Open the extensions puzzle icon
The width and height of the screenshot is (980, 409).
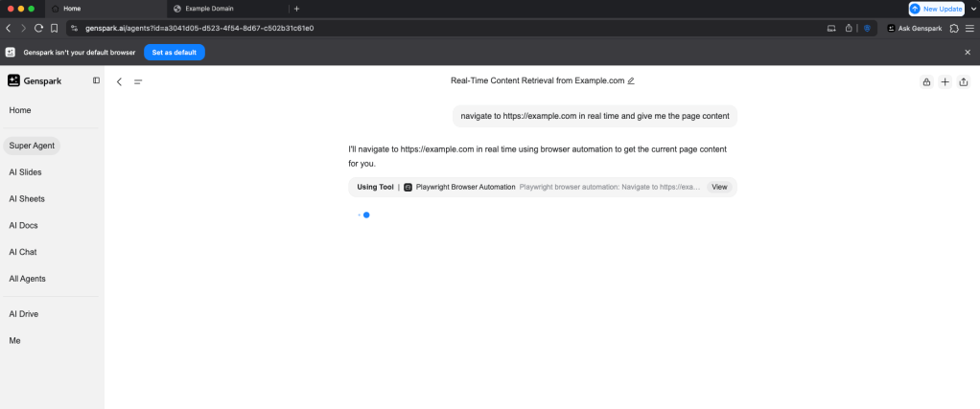[x=954, y=28]
